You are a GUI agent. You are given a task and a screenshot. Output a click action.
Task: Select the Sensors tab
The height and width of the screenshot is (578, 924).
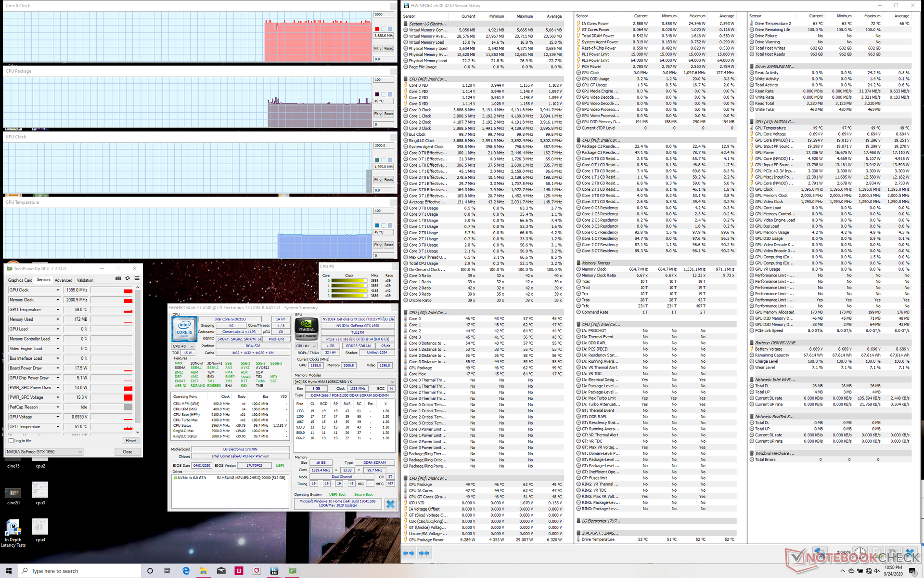tap(43, 280)
